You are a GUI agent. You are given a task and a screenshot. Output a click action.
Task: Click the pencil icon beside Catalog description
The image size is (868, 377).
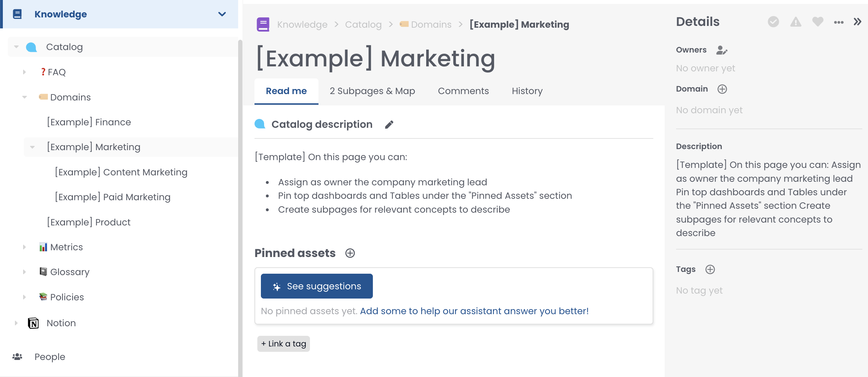tap(389, 125)
